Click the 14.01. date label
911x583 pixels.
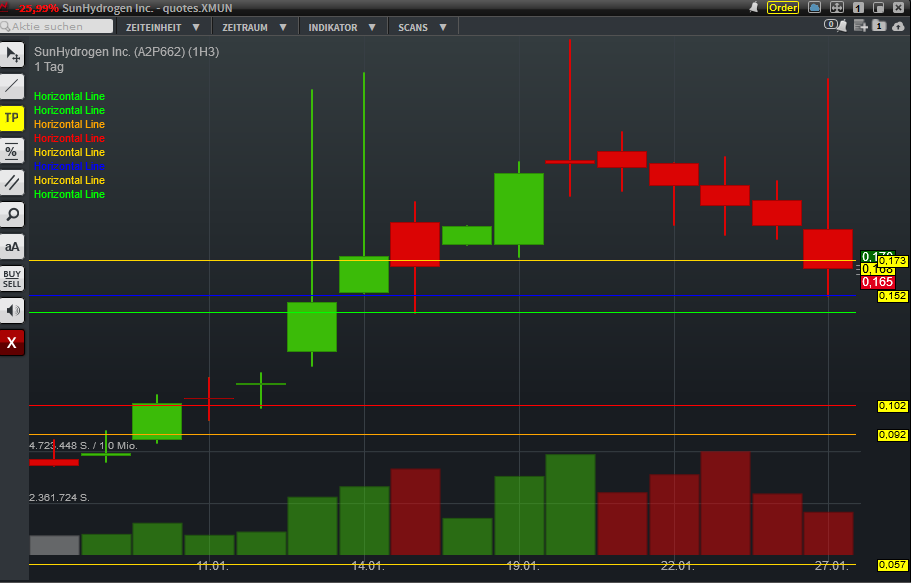[368, 566]
